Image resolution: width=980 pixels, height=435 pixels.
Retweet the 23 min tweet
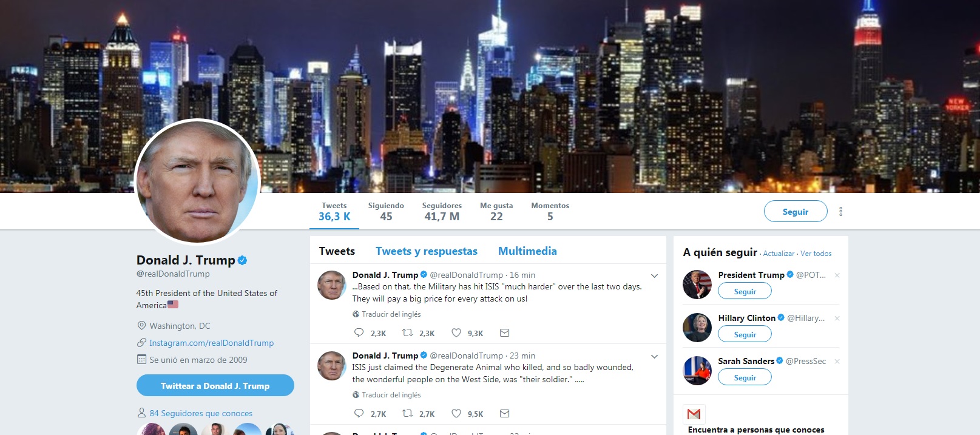[408, 413]
